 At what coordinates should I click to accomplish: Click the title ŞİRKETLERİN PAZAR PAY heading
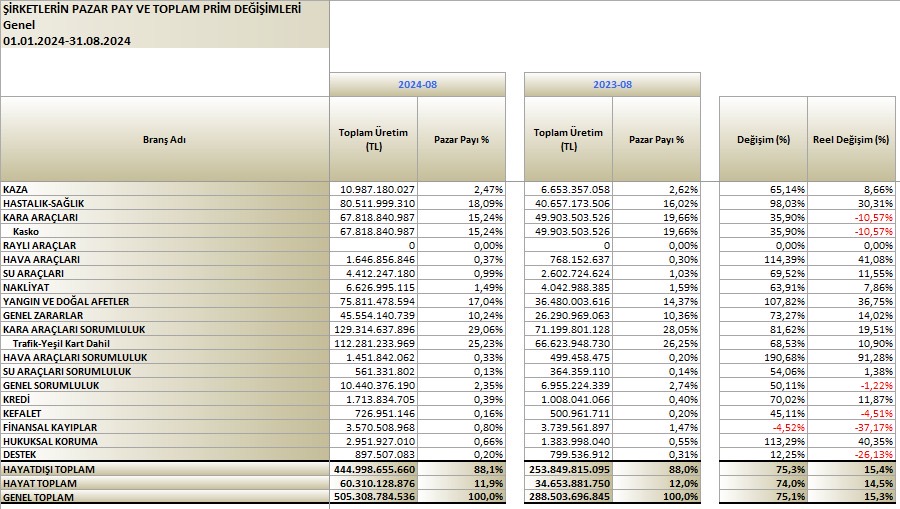click(x=152, y=9)
